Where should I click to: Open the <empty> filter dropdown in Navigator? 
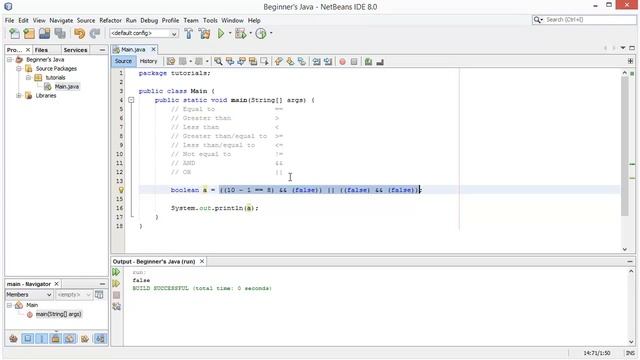point(74,295)
